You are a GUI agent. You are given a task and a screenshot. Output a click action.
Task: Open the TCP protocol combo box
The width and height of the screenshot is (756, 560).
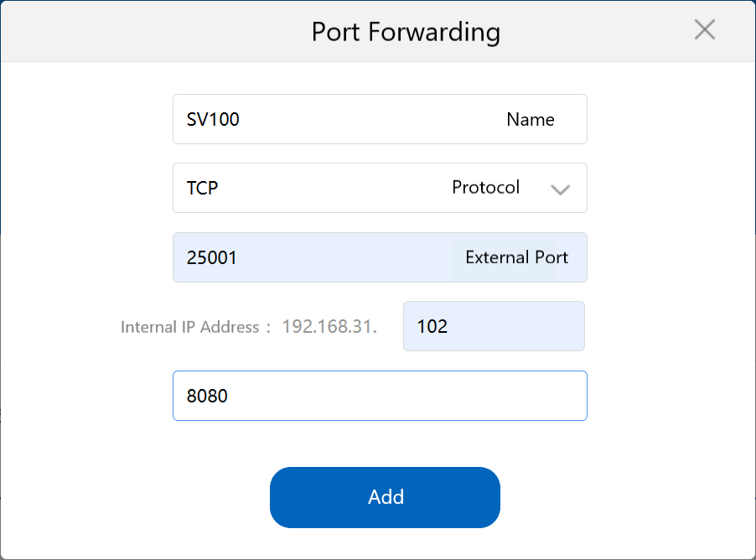[335, 188]
